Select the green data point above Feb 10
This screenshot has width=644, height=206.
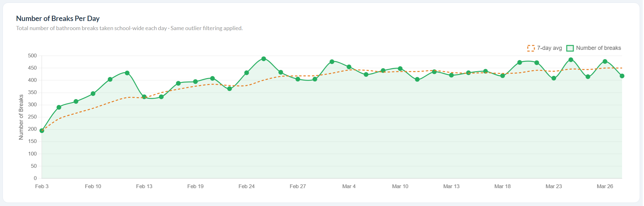click(x=93, y=93)
